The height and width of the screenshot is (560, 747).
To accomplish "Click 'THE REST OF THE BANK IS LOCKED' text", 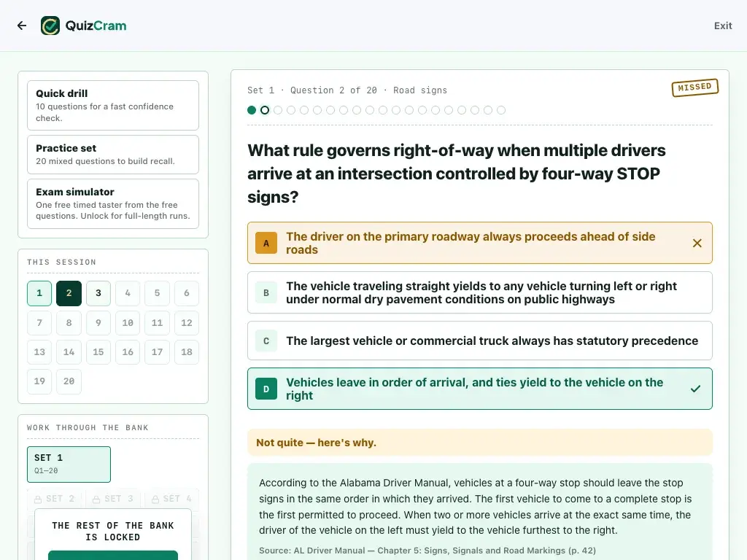I will coord(113,532).
